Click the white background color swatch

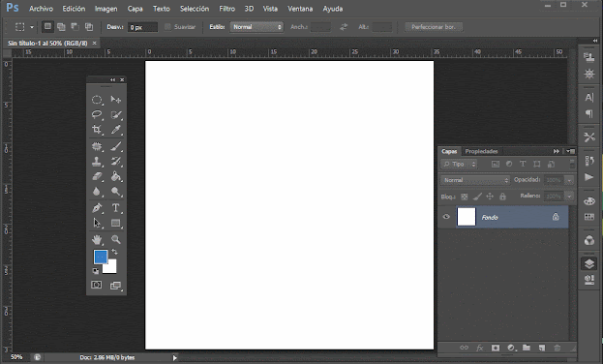click(x=111, y=268)
